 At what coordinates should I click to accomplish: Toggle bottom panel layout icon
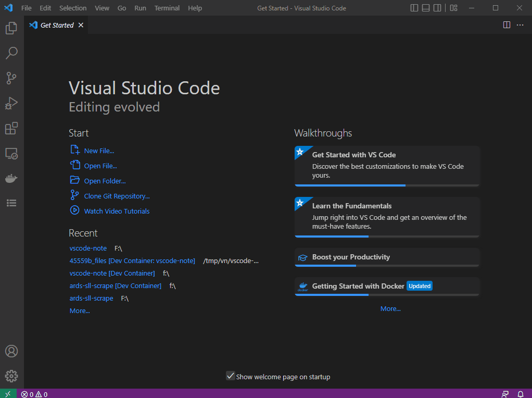426,8
